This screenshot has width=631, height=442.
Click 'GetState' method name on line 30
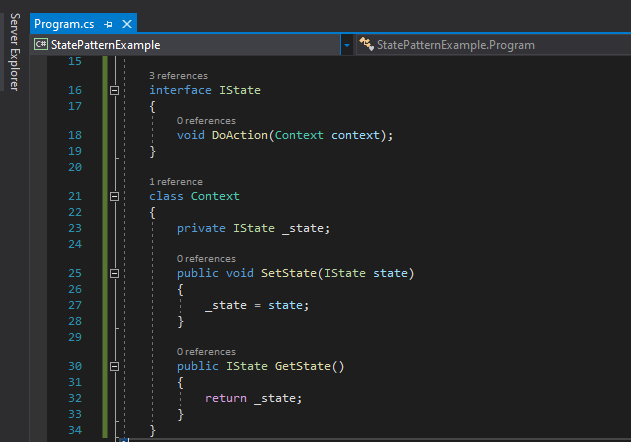click(x=303, y=366)
